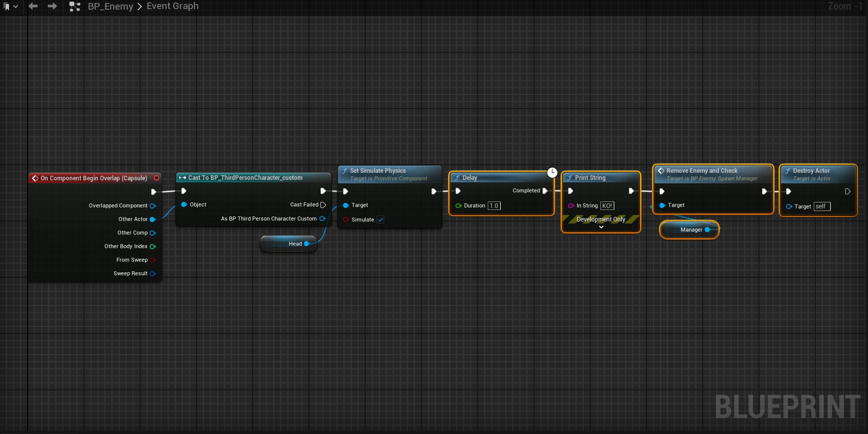Open the bookmarks dropdown in the graph header
The width and height of the screenshot is (868, 434).
(10, 7)
